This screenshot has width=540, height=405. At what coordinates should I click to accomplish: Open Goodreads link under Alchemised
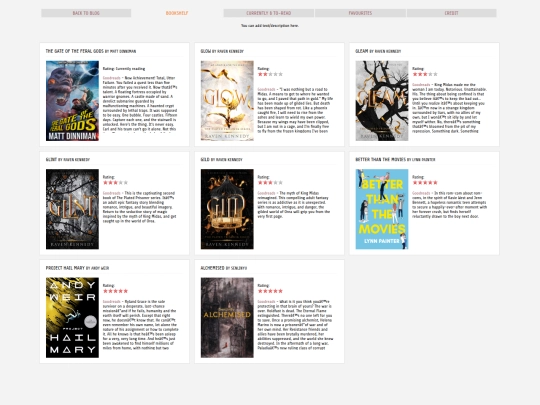pyautogui.click(x=267, y=302)
